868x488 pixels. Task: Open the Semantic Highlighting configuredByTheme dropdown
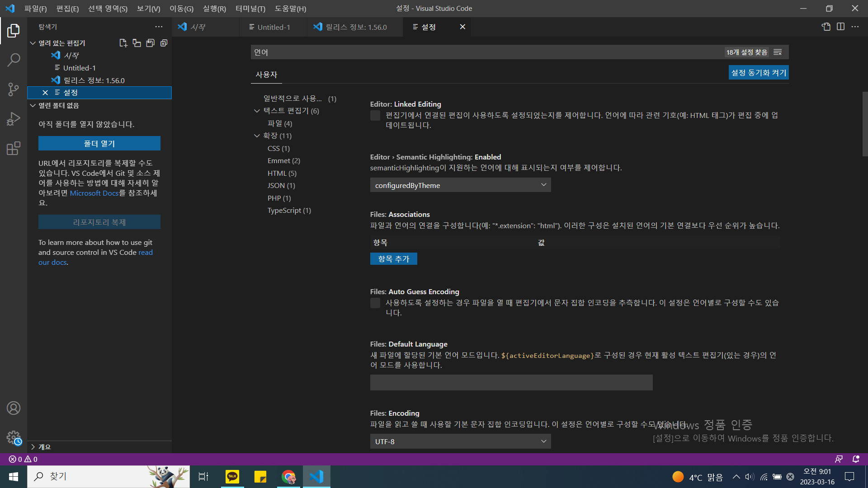[x=460, y=185]
